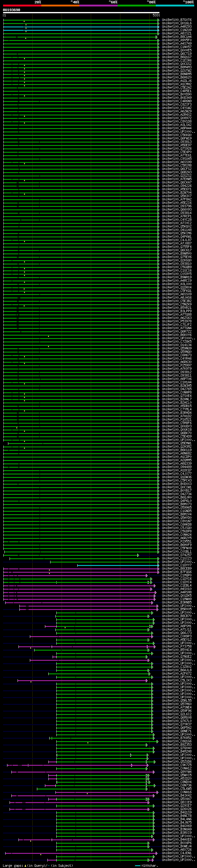197x868 pixels.
Task: Select hit label UniRef100_A6ZW29
Action: point(177,111)
